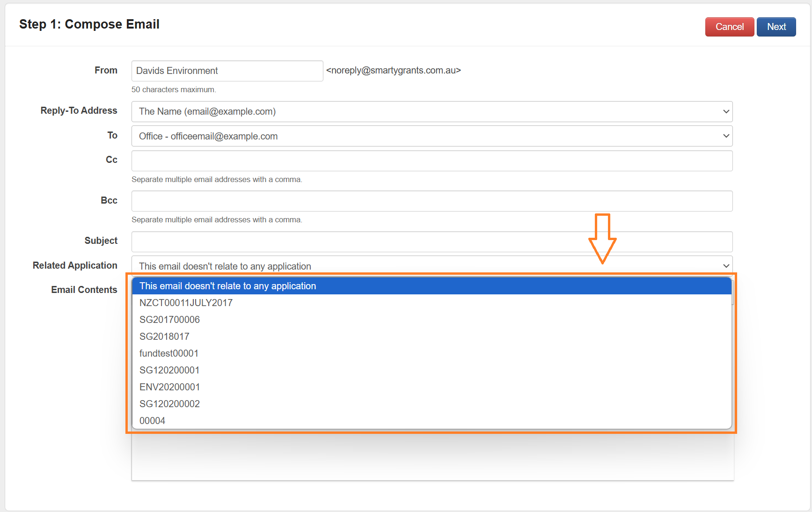
Task: Choose NZCT00011JULY2017 from the list
Action: (186, 303)
